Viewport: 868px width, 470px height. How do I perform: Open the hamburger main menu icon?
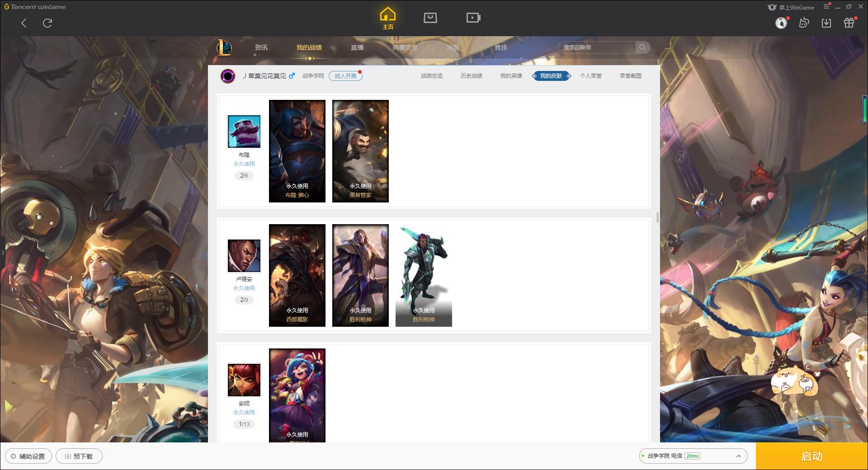point(826,7)
